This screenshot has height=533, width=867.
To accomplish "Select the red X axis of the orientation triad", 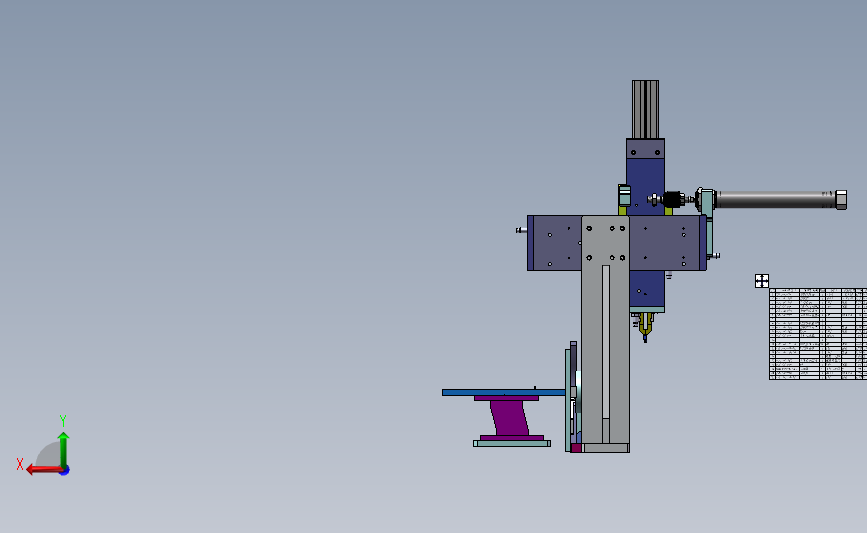I will click(44, 470).
